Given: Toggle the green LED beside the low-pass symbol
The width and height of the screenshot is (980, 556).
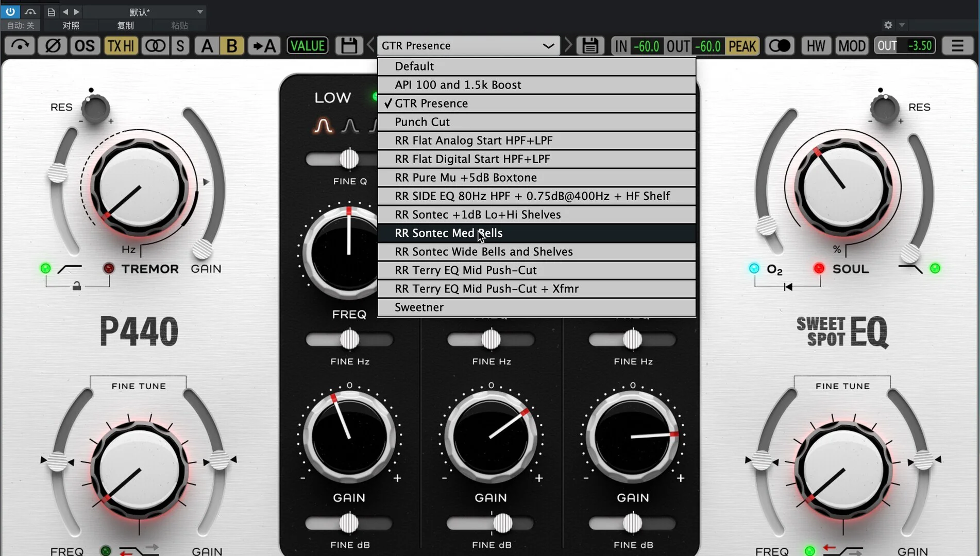Looking at the screenshot, I should pyautogui.click(x=935, y=268).
